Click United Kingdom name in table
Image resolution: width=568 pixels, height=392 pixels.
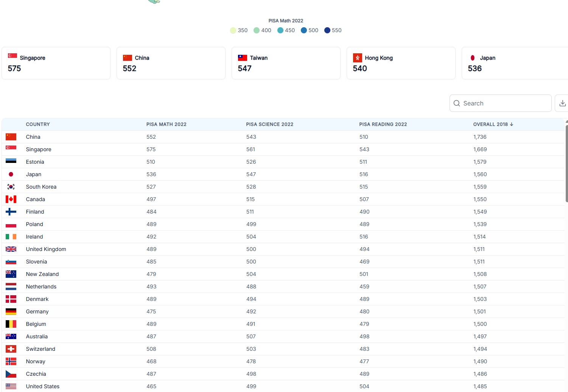pos(46,249)
